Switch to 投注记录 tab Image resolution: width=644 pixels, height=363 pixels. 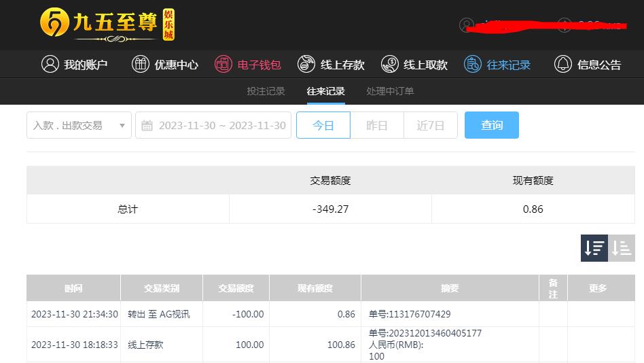click(266, 91)
